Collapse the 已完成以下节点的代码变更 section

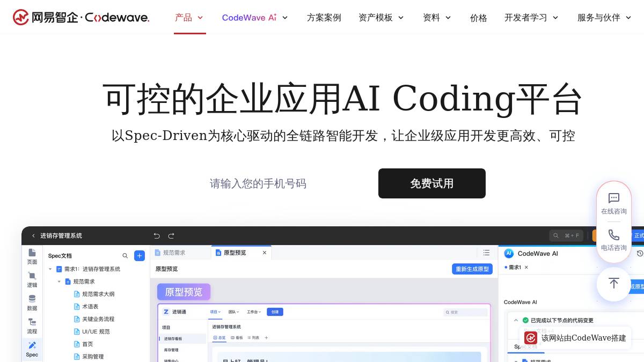coord(516,320)
